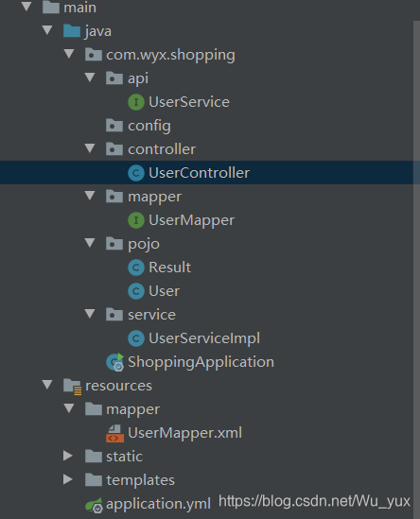The height and width of the screenshot is (519, 420).
Task: Click the api package folder icon
Action: (114, 78)
